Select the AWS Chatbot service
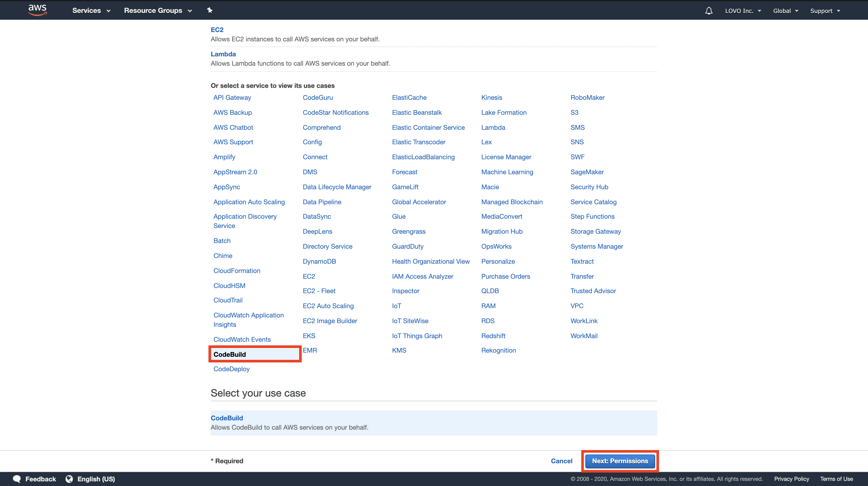 tap(233, 127)
